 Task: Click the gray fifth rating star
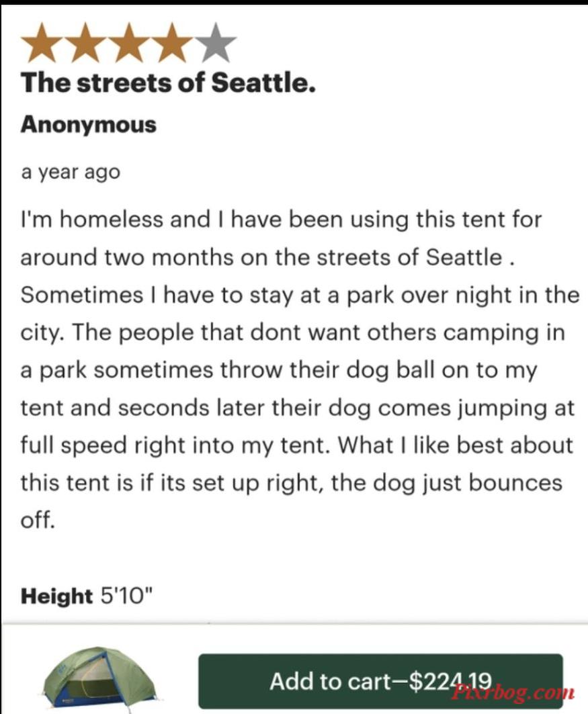pos(216,43)
